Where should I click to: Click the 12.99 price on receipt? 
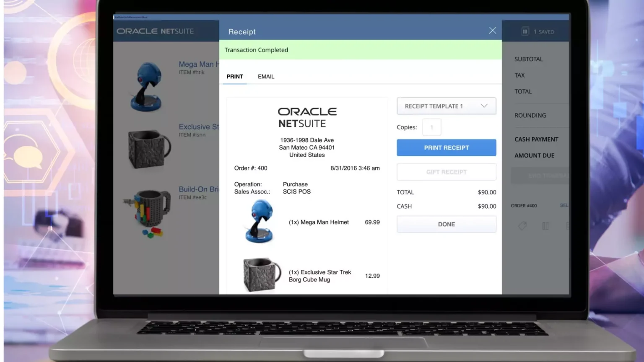pos(372,276)
